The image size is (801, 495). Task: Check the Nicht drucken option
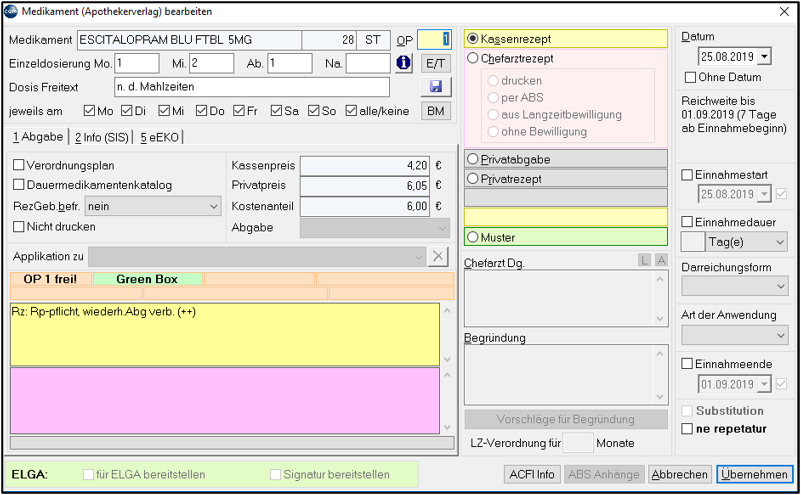click(18, 226)
